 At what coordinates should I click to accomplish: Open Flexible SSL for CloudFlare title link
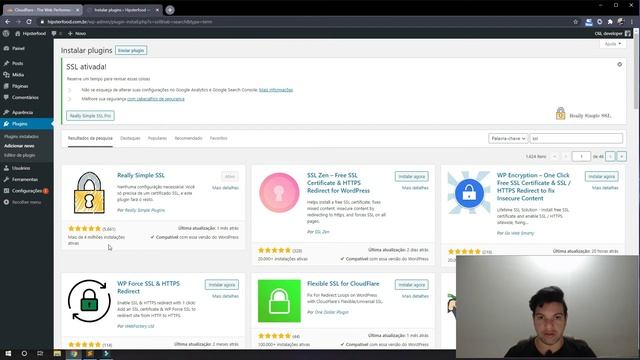(x=343, y=284)
